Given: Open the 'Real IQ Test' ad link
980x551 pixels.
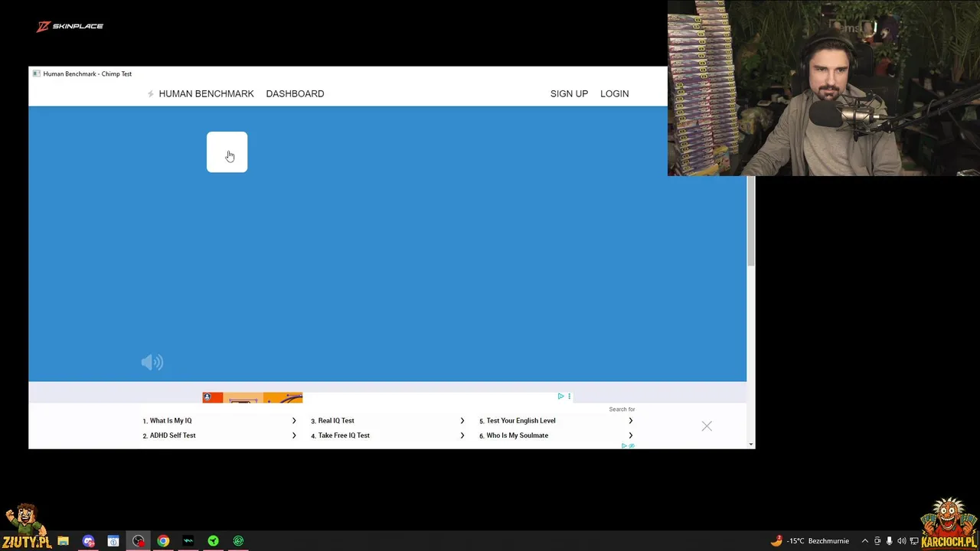Looking at the screenshot, I should click(336, 420).
